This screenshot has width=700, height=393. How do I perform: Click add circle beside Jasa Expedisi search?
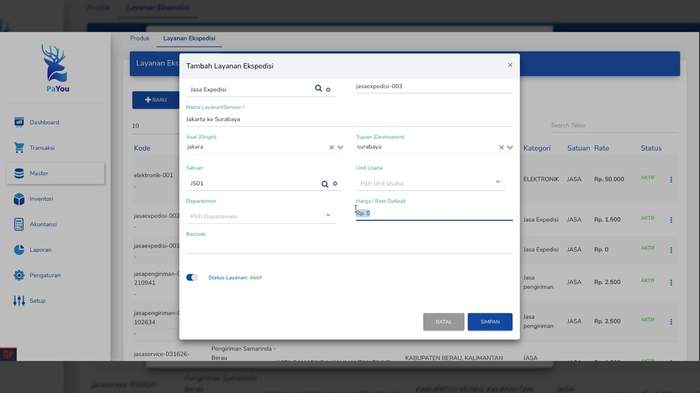[328, 90]
